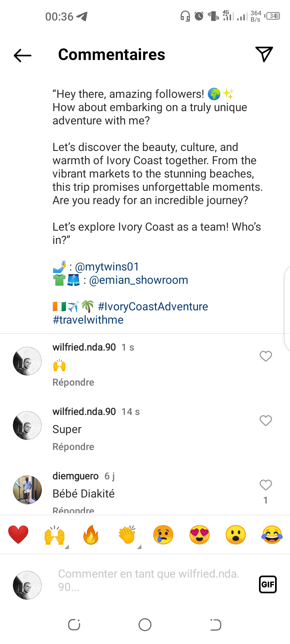Like diemguero's "Bébé Diakité" comment

click(265, 485)
